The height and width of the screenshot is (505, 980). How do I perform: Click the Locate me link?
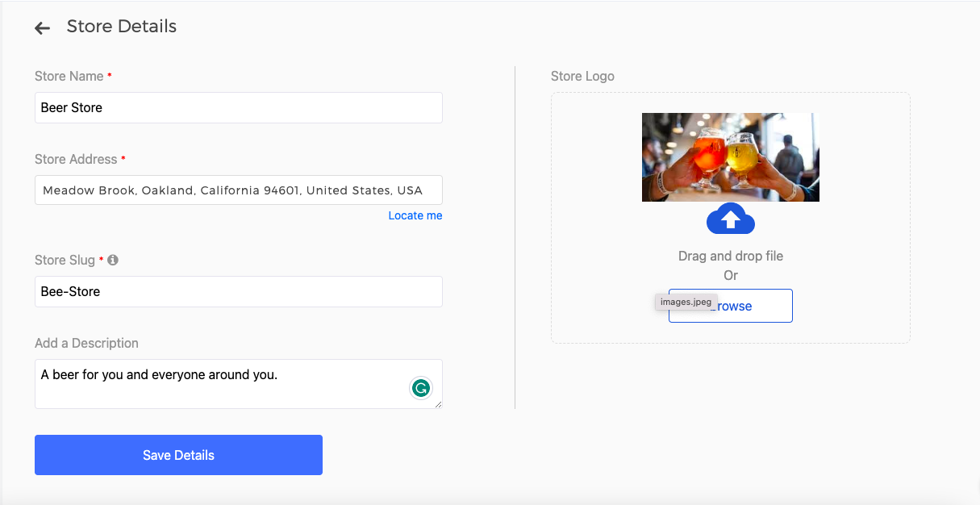pos(415,215)
